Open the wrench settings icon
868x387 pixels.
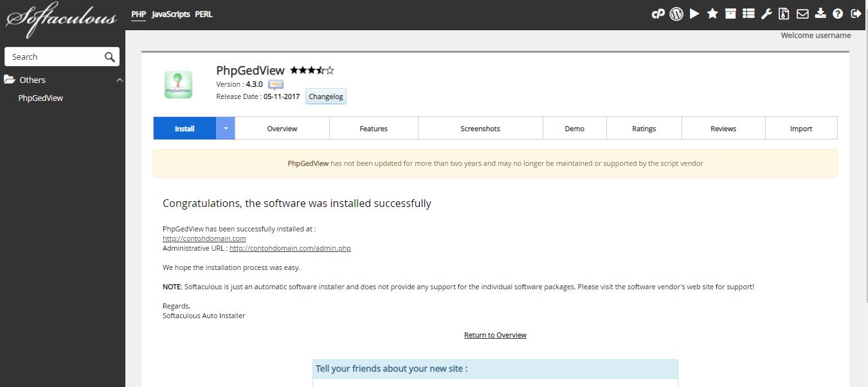(766, 14)
